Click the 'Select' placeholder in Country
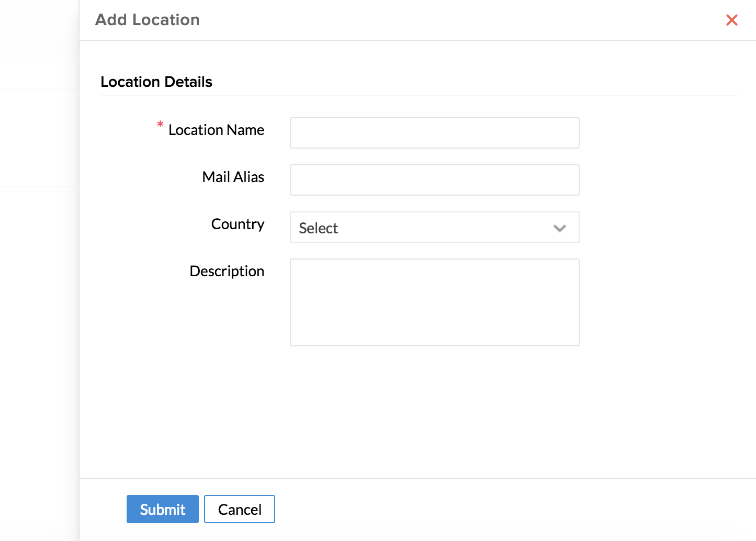 click(318, 228)
